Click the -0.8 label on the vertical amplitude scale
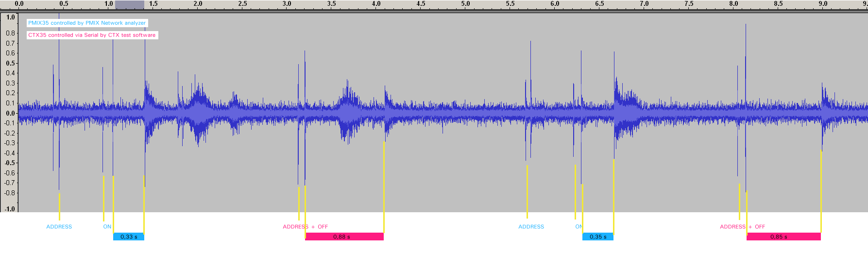 pos(10,193)
